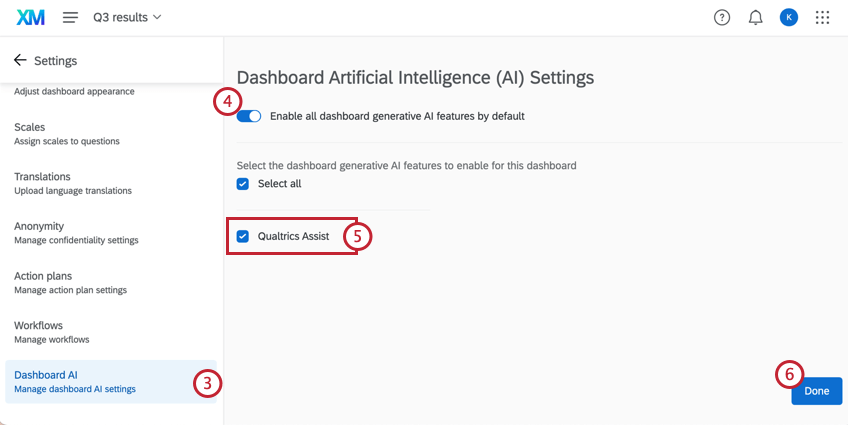Open Action plans settings section

click(x=111, y=282)
